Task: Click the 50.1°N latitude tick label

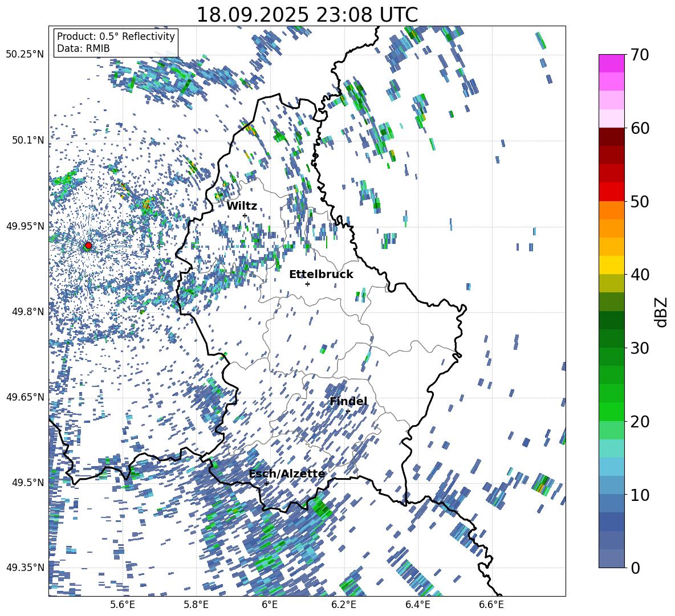Action: (x=27, y=140)
